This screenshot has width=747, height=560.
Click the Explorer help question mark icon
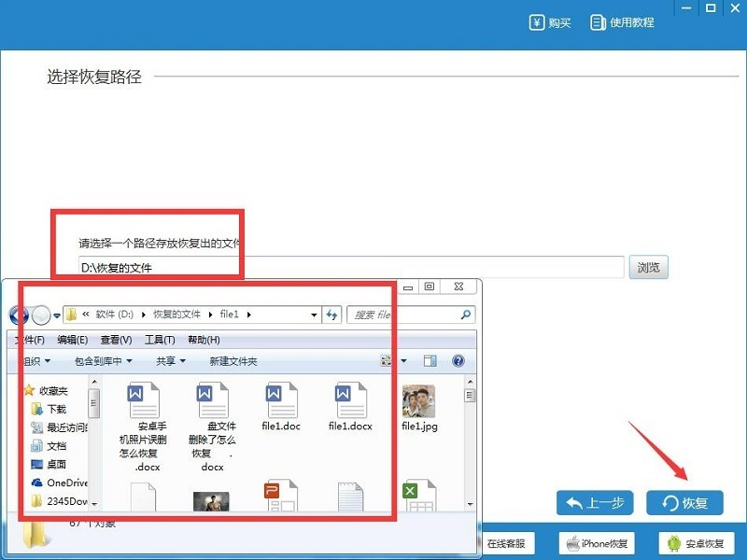click(x=458, y=361)
